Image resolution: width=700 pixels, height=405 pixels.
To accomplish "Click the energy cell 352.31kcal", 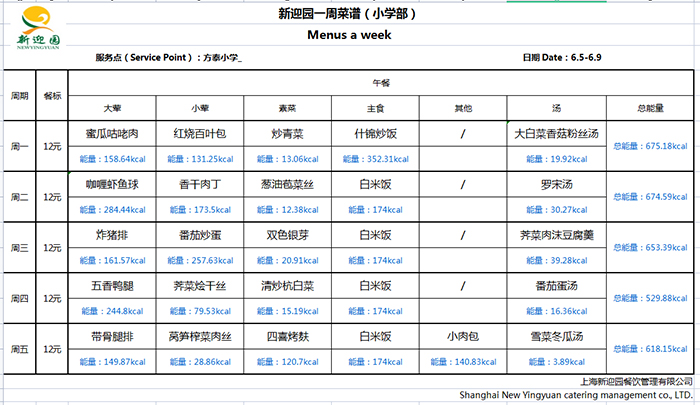I will 375,159.
